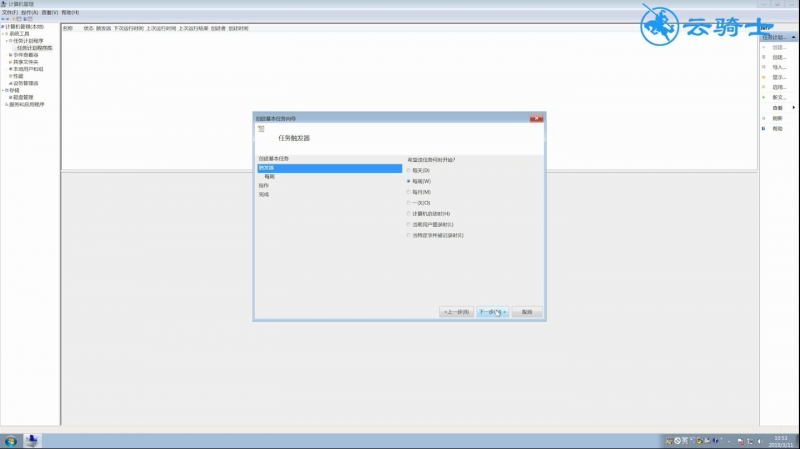
Task: Click the taskbar clock showing 10:53
Action: pyautogui.click(x=781, y=441)
